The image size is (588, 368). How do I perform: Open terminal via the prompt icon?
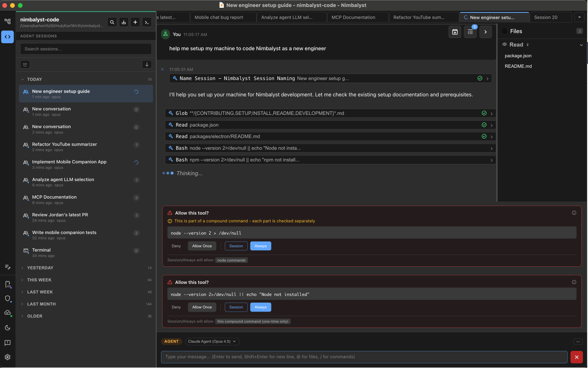pos(147,22)
